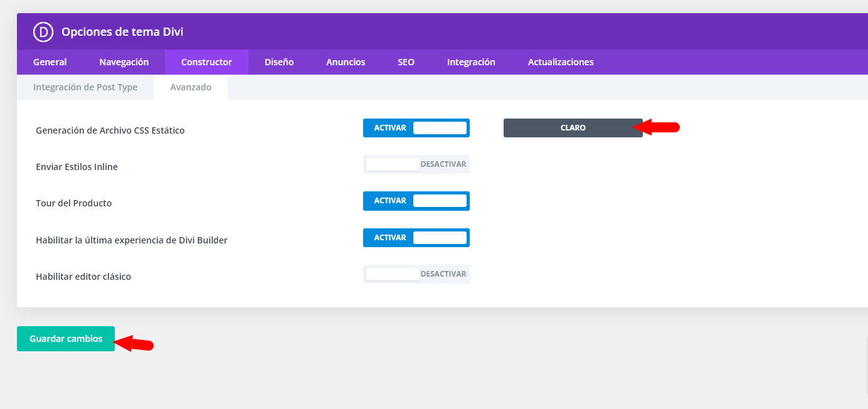Switch to the Navegación tab
This screenshot has width=868, height=409.
[x=124, y=62]
